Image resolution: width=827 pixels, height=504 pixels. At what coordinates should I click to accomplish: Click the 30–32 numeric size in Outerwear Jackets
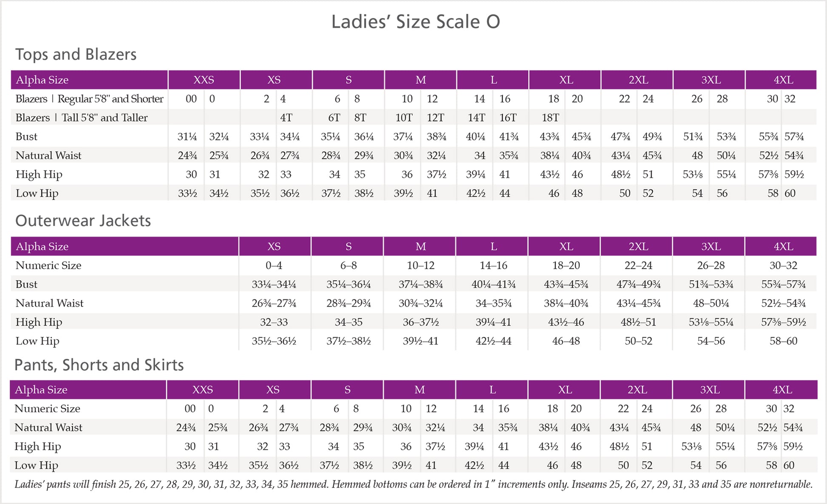click(x=783, y=265)
